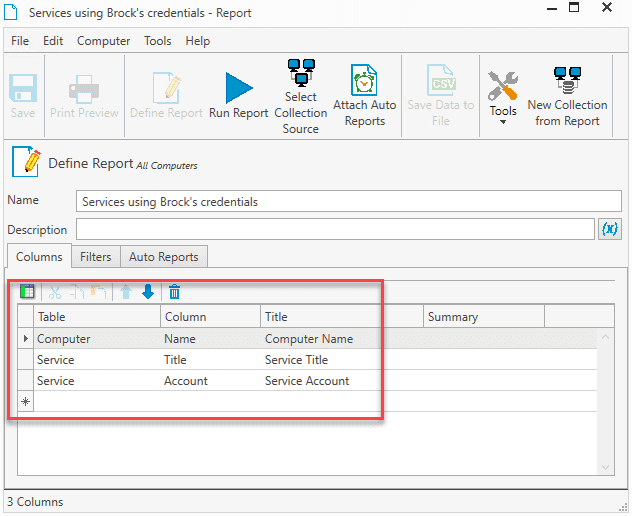Open the Tools menu in the menu bar
This screenshot has width=632, height=516.
(x=158, y=41)
